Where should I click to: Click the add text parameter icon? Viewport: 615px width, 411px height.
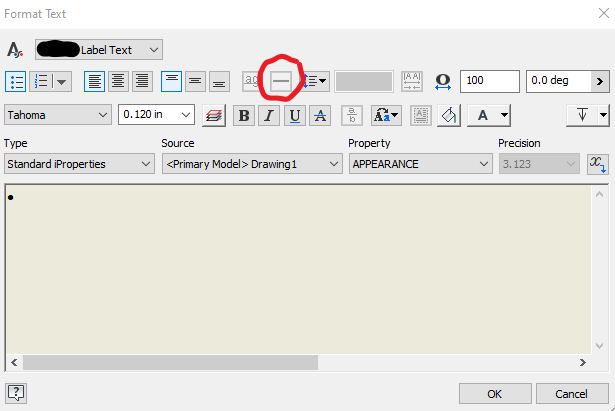(598, 164)
